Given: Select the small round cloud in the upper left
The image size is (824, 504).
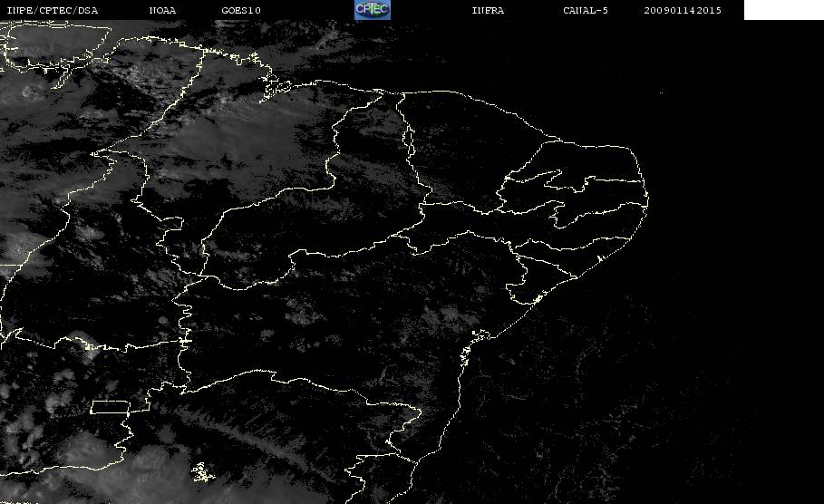Looking at the screenshot, I should point(29,92).
